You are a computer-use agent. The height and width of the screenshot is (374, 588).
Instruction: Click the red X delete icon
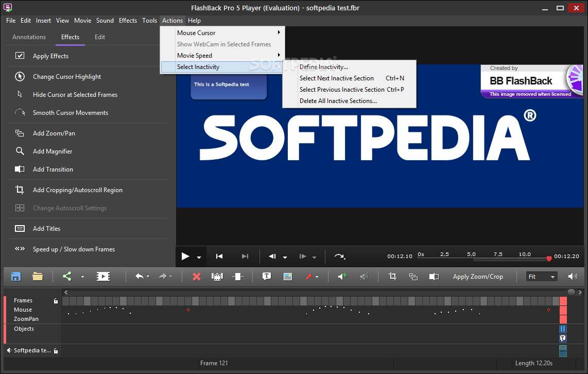[x=196, y=277]
